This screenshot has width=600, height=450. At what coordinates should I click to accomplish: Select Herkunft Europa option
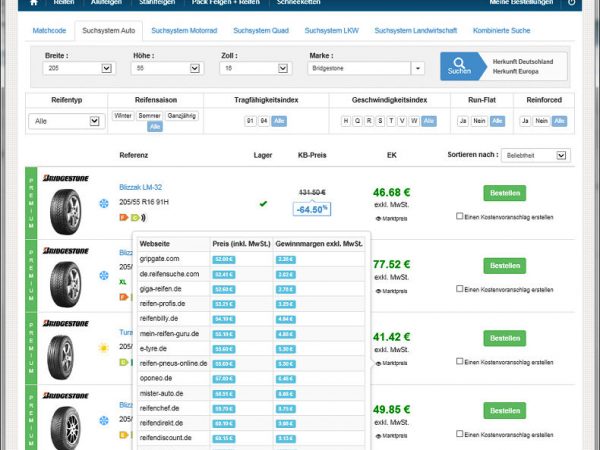tap(515, 72)
